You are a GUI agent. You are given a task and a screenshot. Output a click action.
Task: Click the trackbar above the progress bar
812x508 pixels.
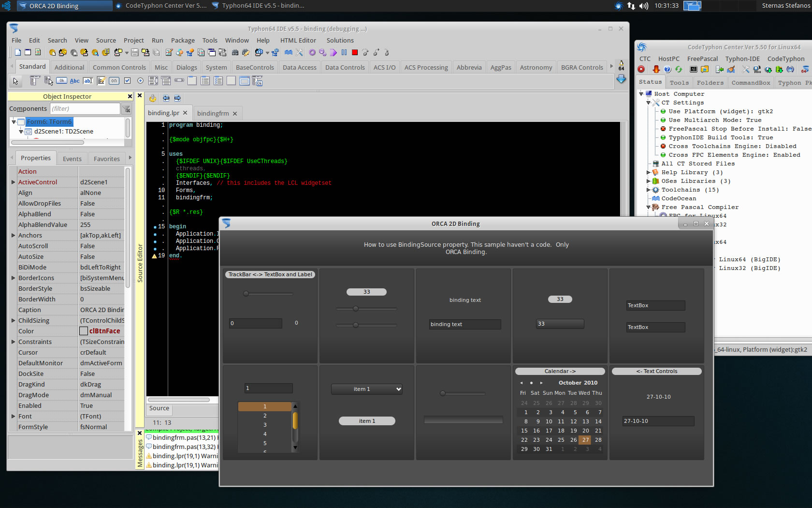point(462,393)
